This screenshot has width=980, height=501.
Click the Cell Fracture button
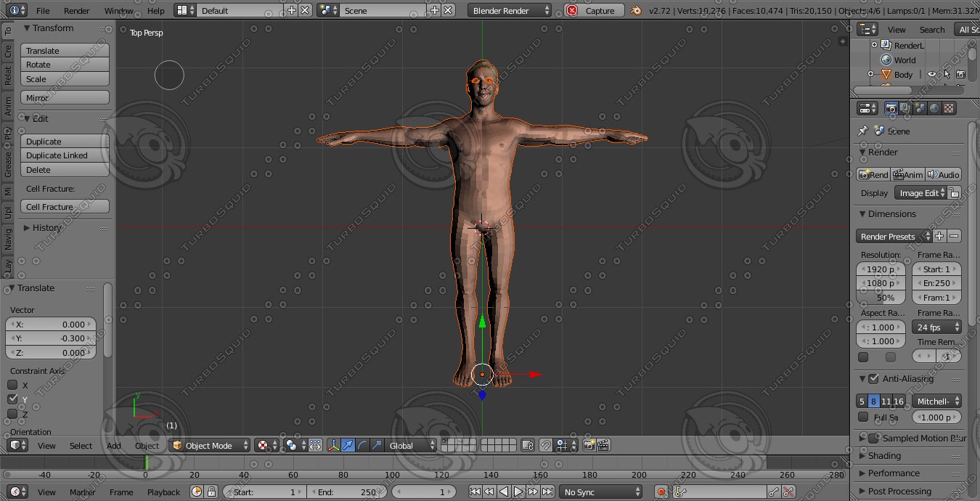(65, 206)
